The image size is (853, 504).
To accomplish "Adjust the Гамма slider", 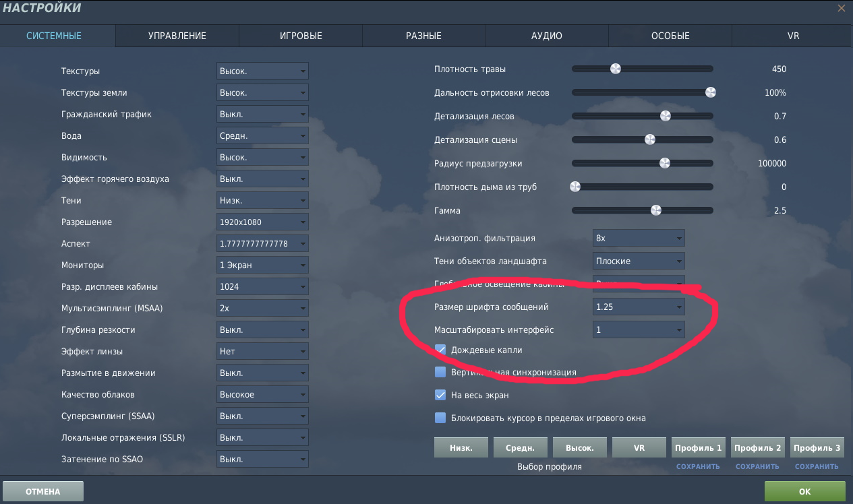I will click(642, 210).
